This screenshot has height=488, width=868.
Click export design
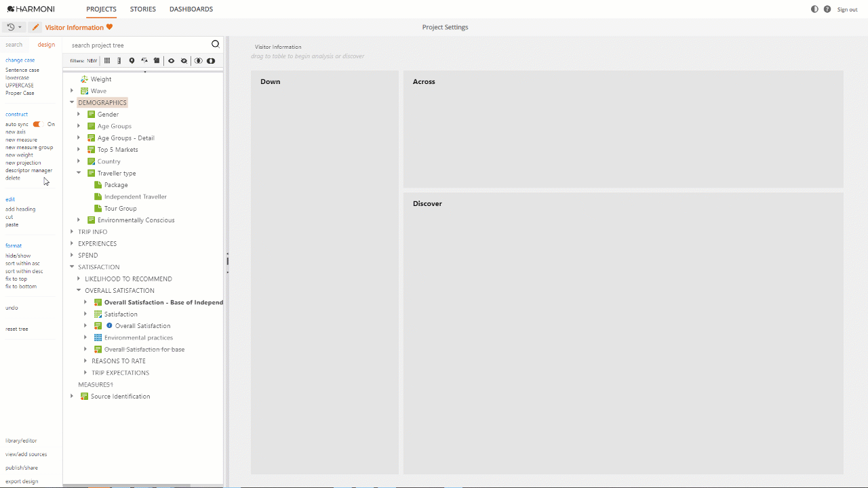click(22, 481)
